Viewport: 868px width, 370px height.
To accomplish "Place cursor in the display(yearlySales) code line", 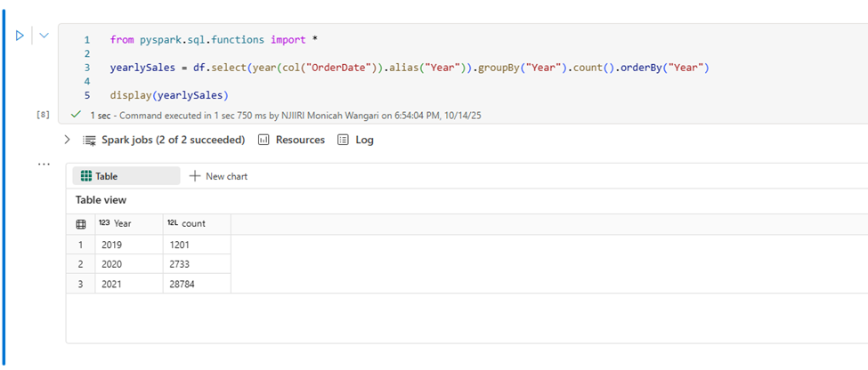I will [x=169, y=95].
